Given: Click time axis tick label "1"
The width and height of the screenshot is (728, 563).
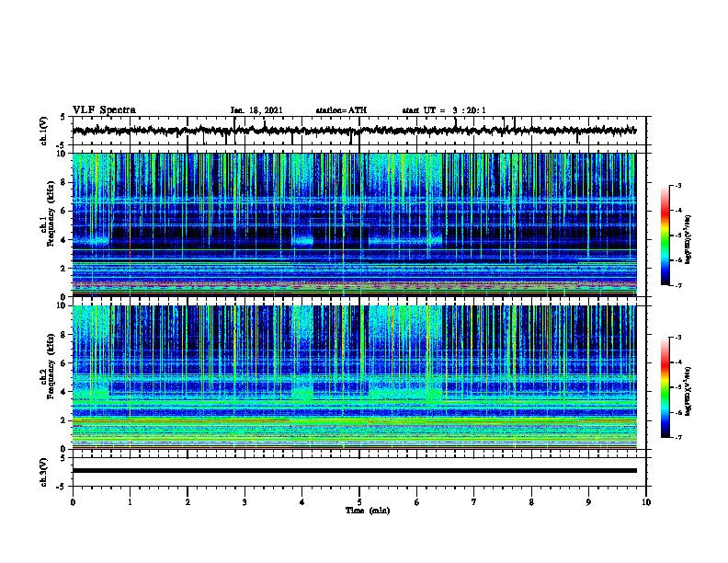Looking at the screenshot, I should coord(130,502).
